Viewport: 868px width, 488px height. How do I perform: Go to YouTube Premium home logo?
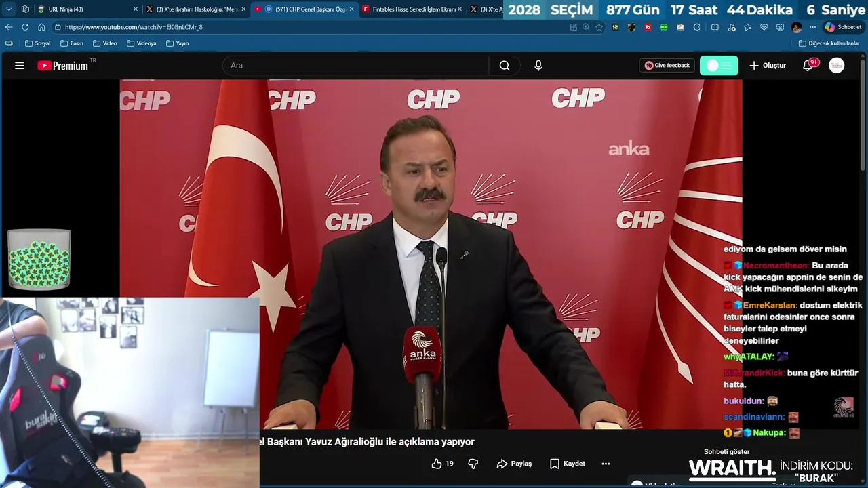62,66
